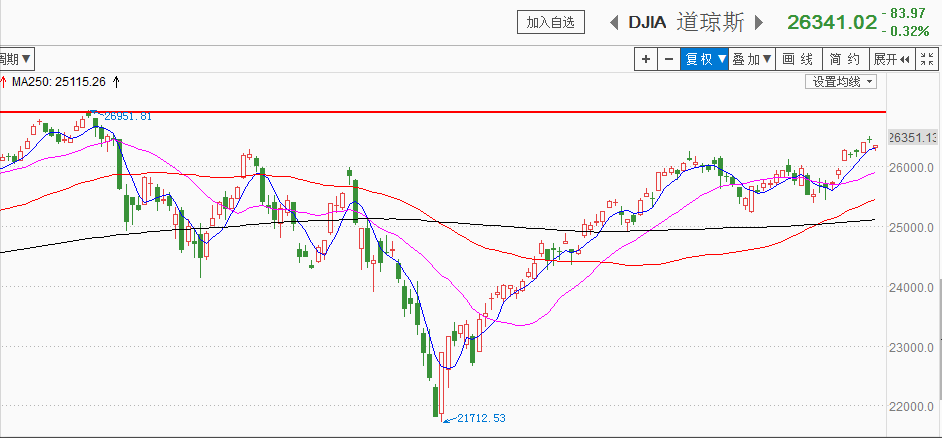Screen dimensions: 942x438
Task: Click the 26951.81 high price marker
Action: click(127, 117)
